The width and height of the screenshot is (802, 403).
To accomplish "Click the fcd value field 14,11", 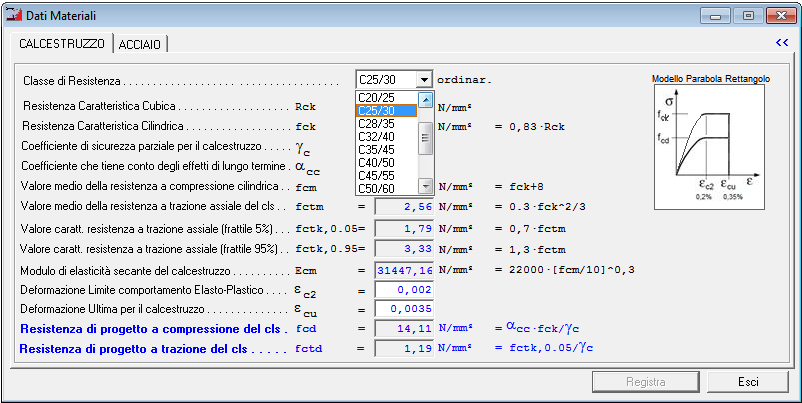I will pos(404,329).
